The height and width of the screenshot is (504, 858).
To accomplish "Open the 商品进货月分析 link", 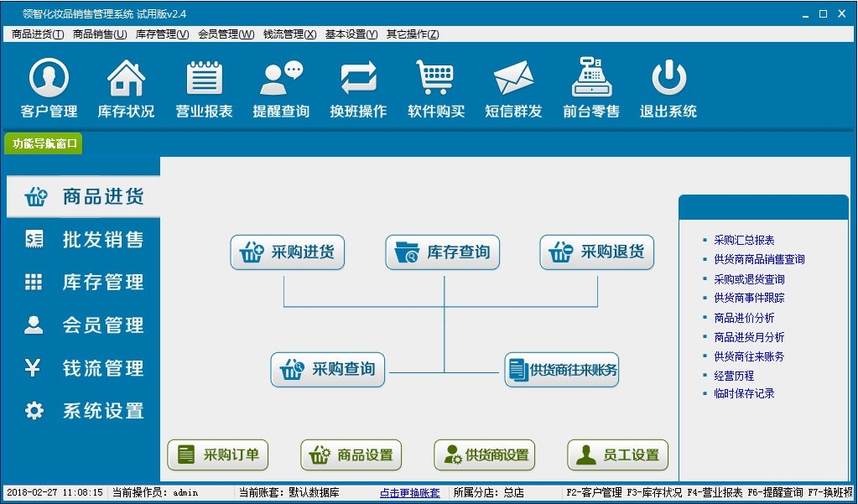I will pos(749,337).
